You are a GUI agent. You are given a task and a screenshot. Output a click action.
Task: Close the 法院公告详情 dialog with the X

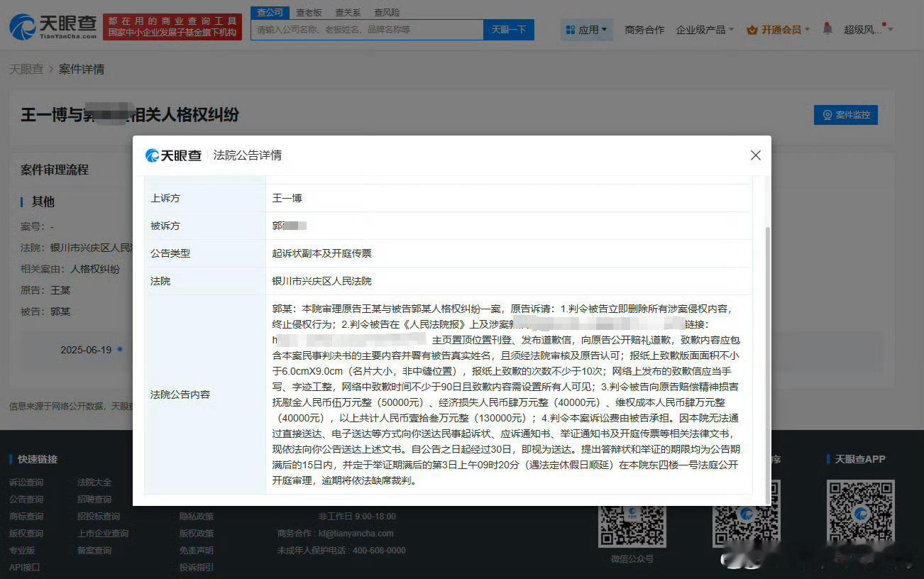click(756, 155)
